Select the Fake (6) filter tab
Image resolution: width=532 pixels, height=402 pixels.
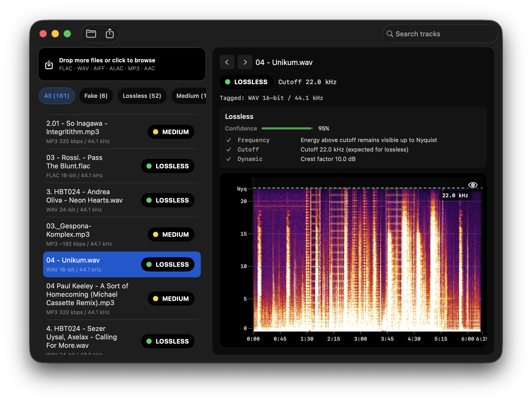tap(96, 96)
